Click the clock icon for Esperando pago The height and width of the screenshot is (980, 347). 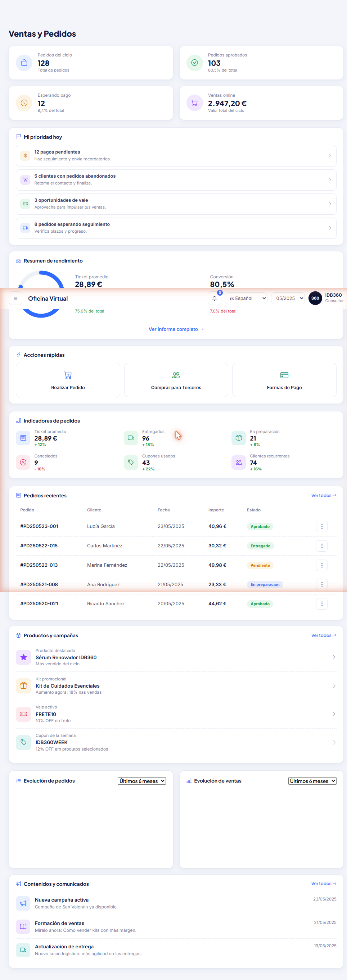point(24,103)
